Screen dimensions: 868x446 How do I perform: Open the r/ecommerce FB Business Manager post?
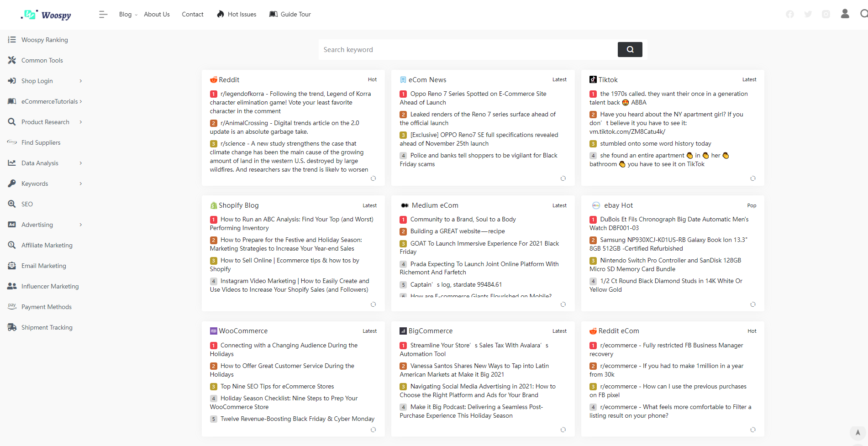tap(666, 350)
